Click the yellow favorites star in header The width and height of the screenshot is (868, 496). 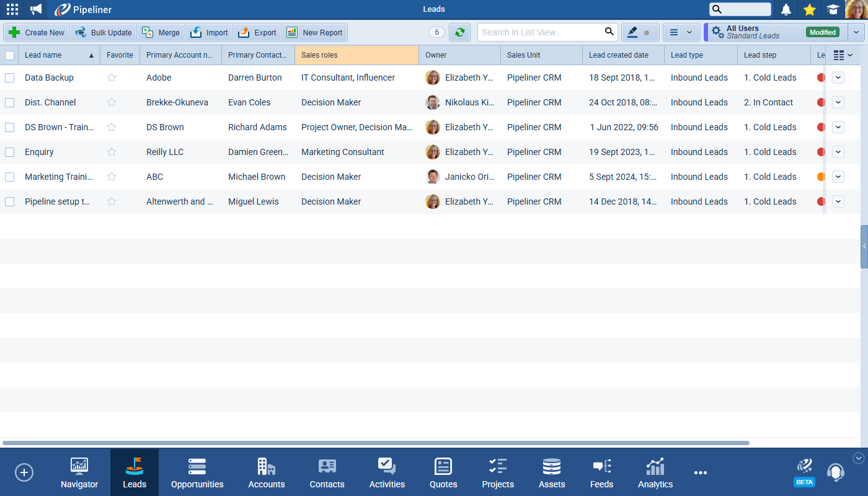pyautogui.click(x=809, y=9)
